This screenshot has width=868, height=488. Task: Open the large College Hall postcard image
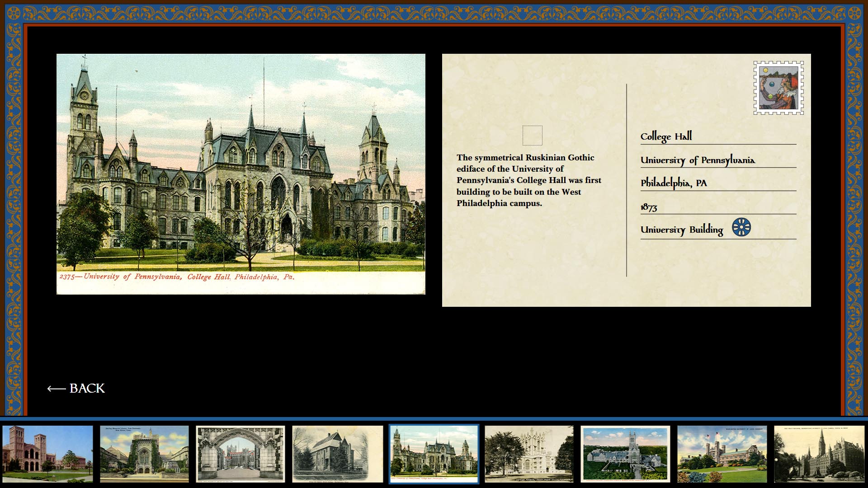tap(241, 174)
